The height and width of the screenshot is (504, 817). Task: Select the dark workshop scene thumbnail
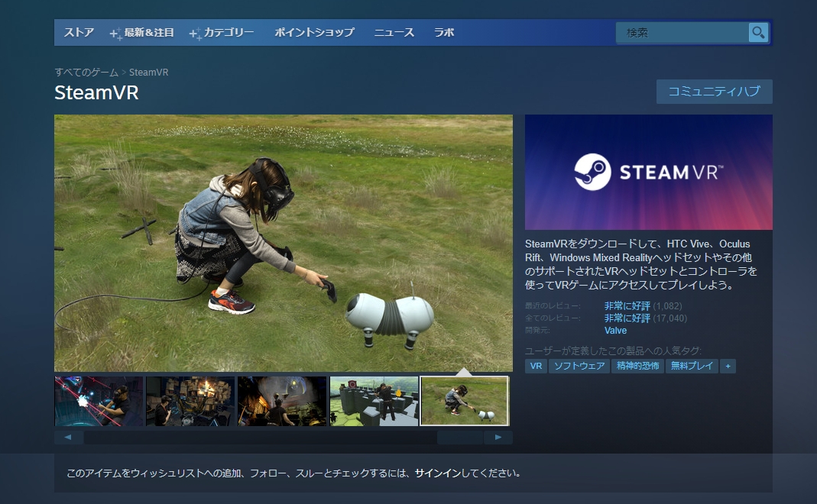click(x=283, y=402)
